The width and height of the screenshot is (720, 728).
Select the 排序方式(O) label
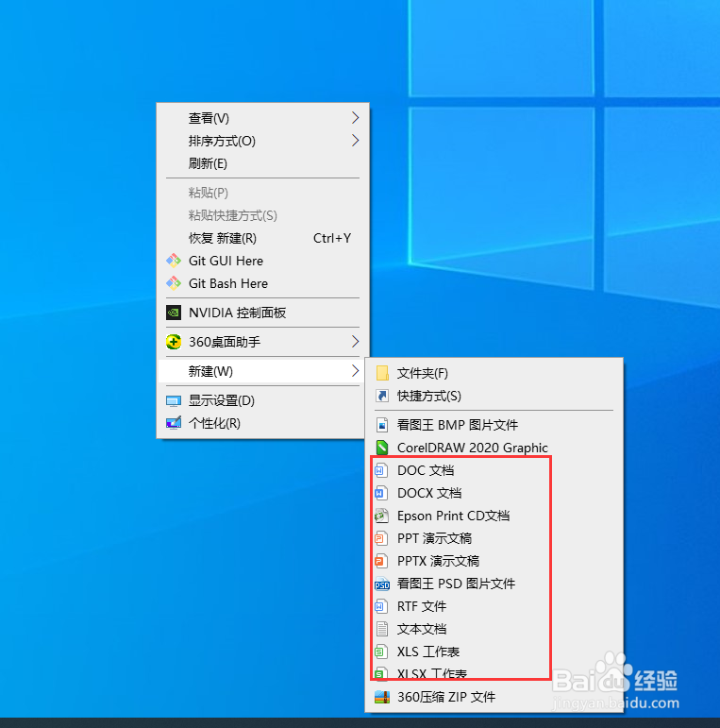coord(222,141)
